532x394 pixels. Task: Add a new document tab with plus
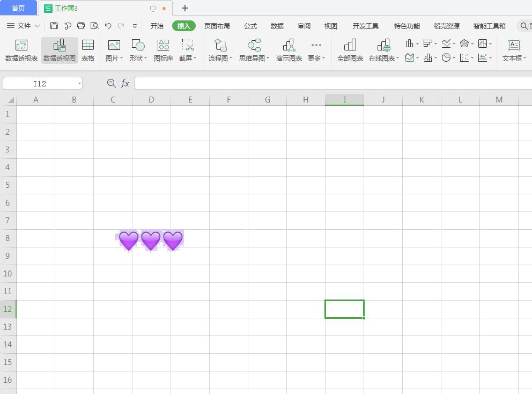[x=185, y=8]
